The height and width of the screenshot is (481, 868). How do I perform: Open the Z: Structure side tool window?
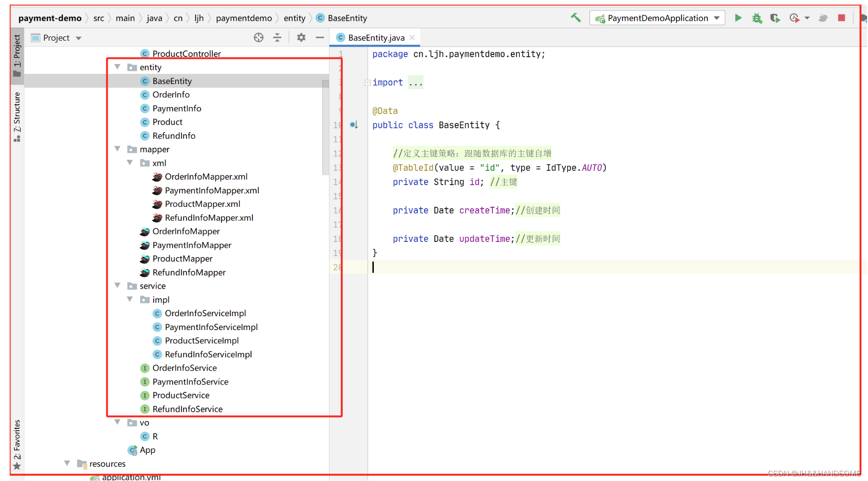tap(17, 116)
